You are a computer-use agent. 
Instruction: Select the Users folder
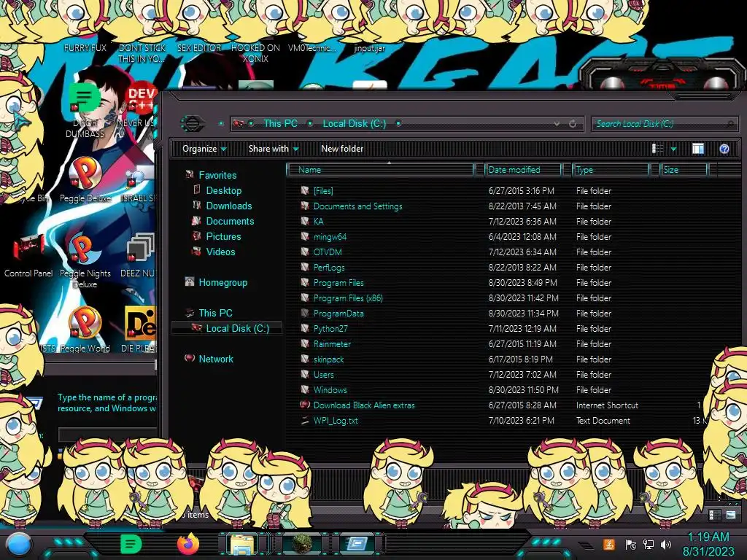point(323,374)
